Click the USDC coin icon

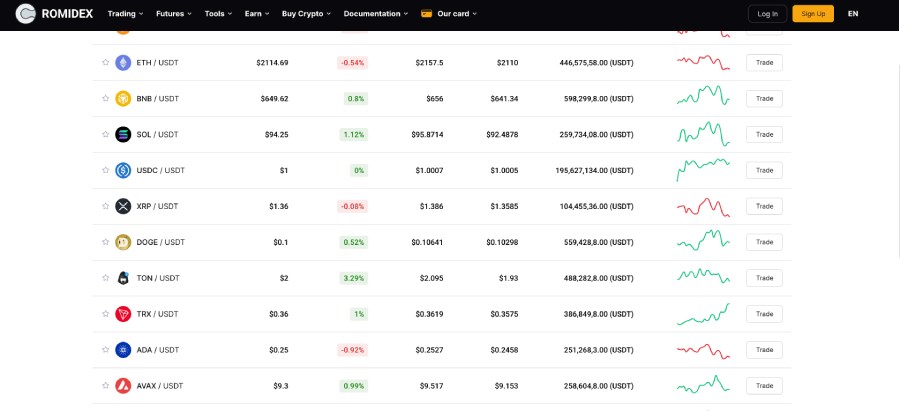pyautogui.click(x=123, y=170)
